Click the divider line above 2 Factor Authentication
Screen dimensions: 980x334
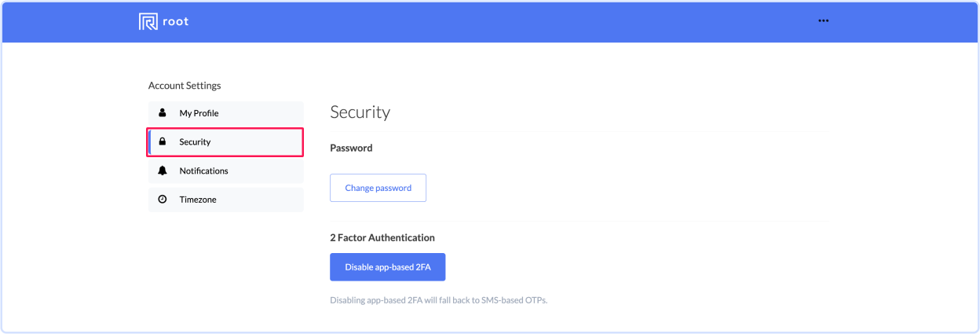click(x=580, y=222)
